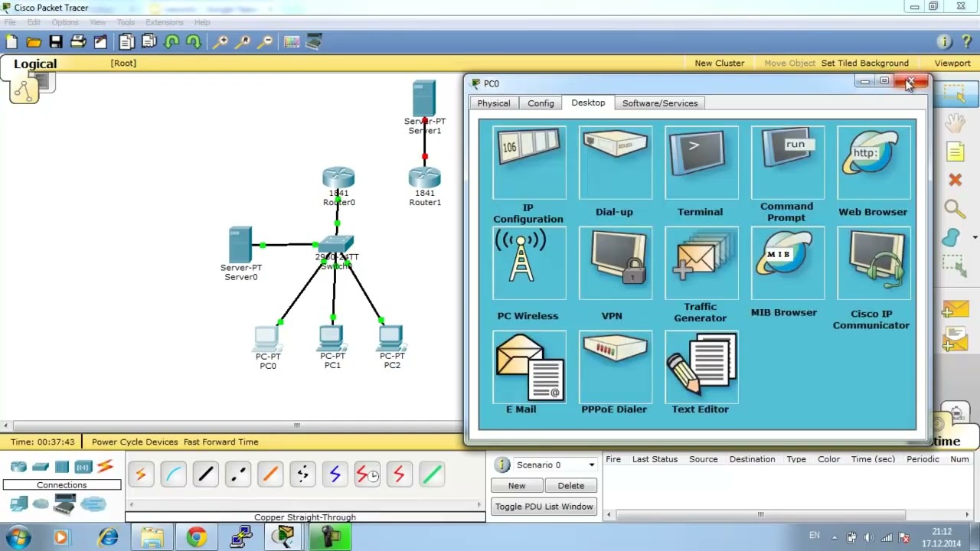The image size is (980, 551).
Task: Save the network with floppy icon
Action: coord(56,42)
